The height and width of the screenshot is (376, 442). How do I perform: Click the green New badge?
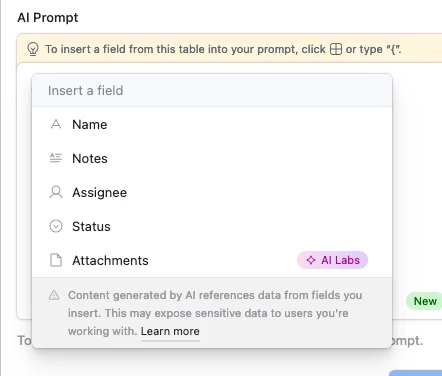pyautogui.click(x=424, y=301)
